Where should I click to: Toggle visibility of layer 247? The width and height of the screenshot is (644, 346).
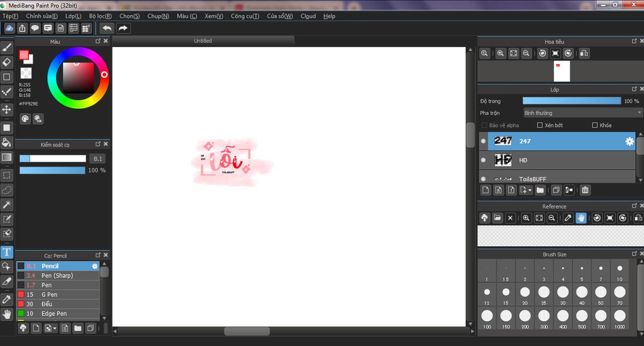point(484,141)
